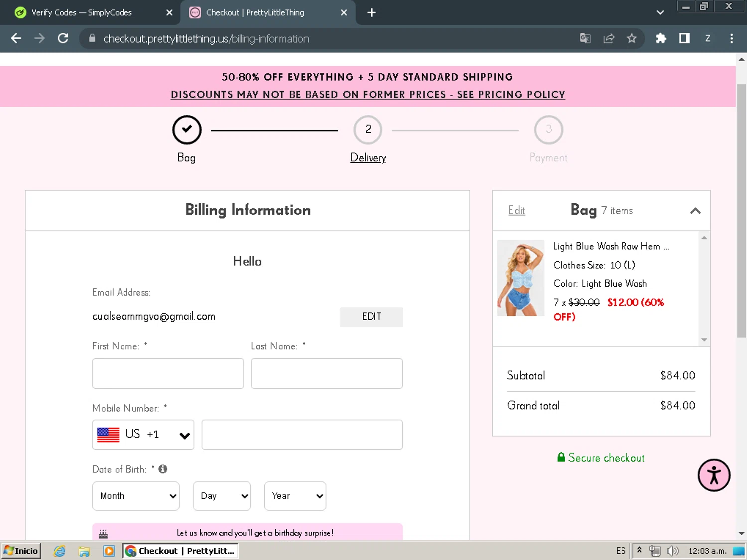The height and width of the screenshot is (560, 747).
Task: Click the green Secure checkout lock icon
Action: (561, 457)
